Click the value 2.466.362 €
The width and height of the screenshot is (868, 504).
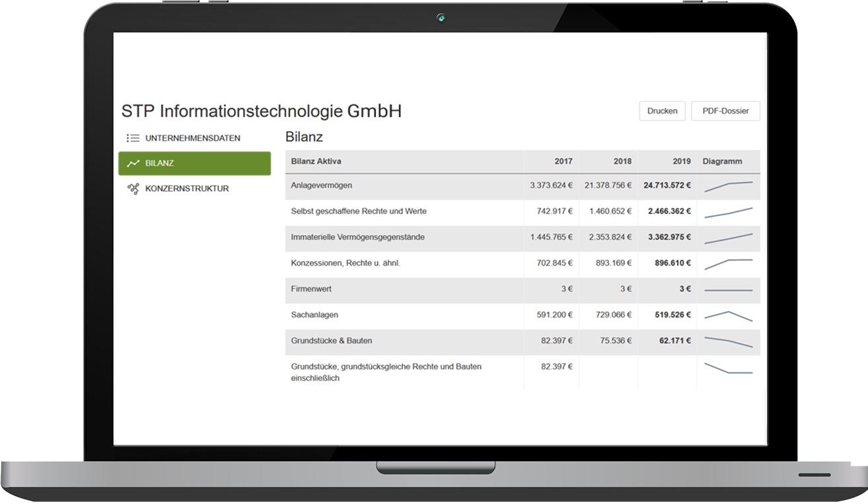pos(670,211)
